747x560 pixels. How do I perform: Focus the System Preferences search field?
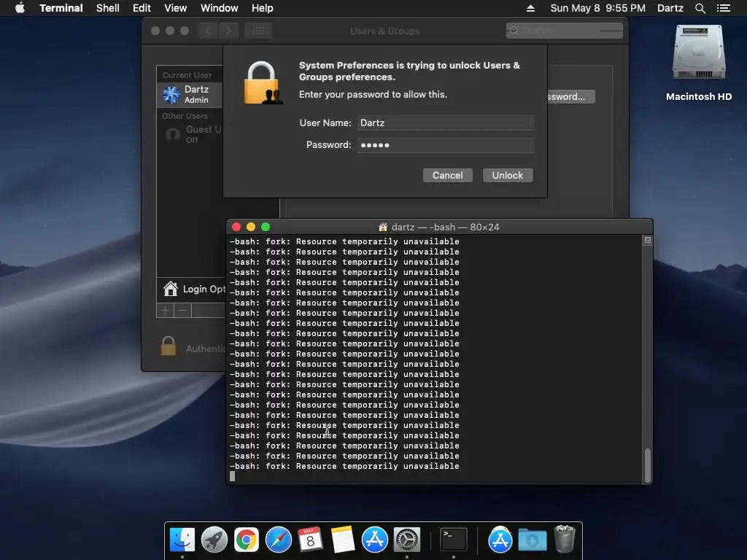[x=565, y=31]
